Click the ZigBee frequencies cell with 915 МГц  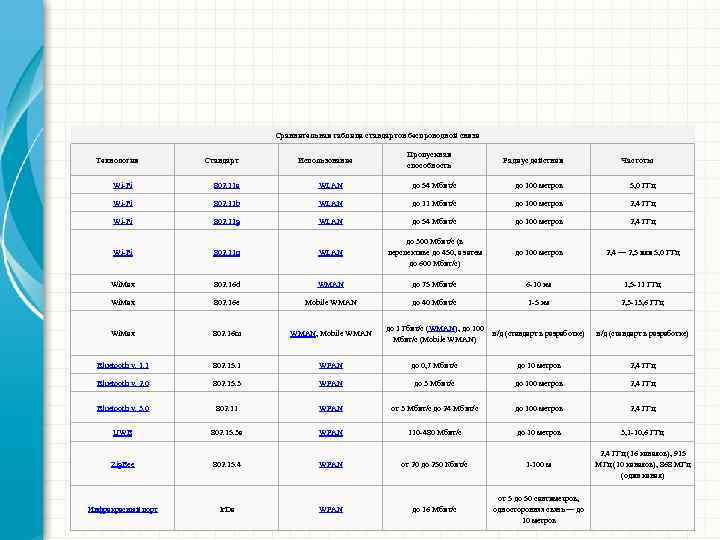click(x=642, y=465)
